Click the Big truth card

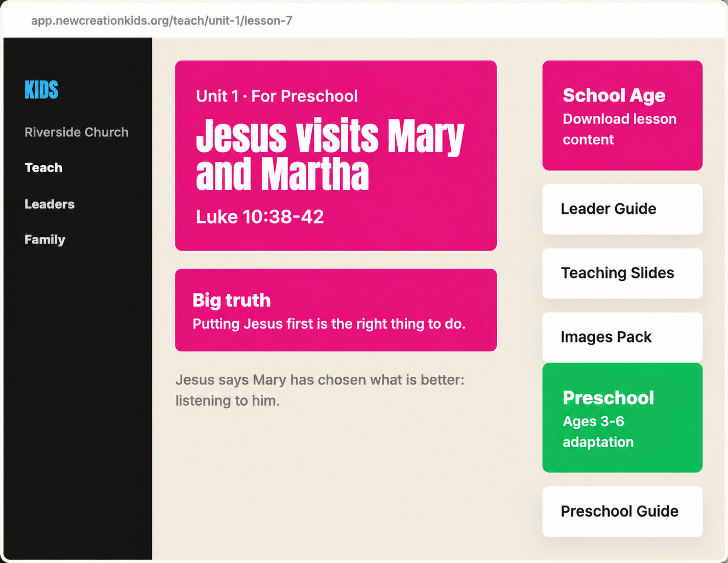[336, 310]
